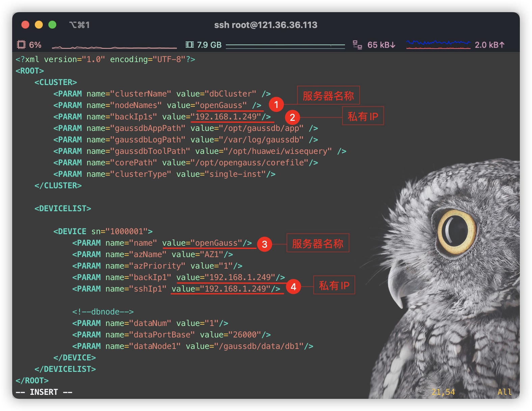Click the backIp1 192.168.1.249 line
The image size is (532, 411).
click(x=179, y=277)
